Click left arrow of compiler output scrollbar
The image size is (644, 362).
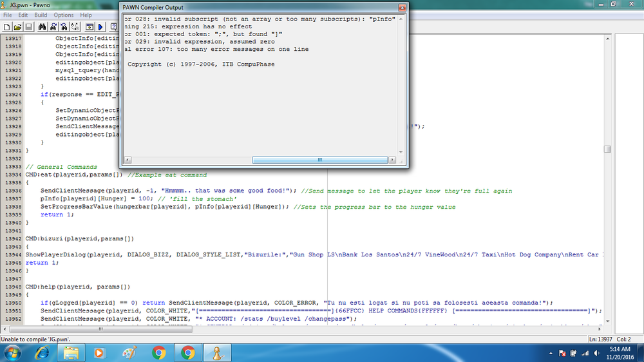tap(128, 160)
